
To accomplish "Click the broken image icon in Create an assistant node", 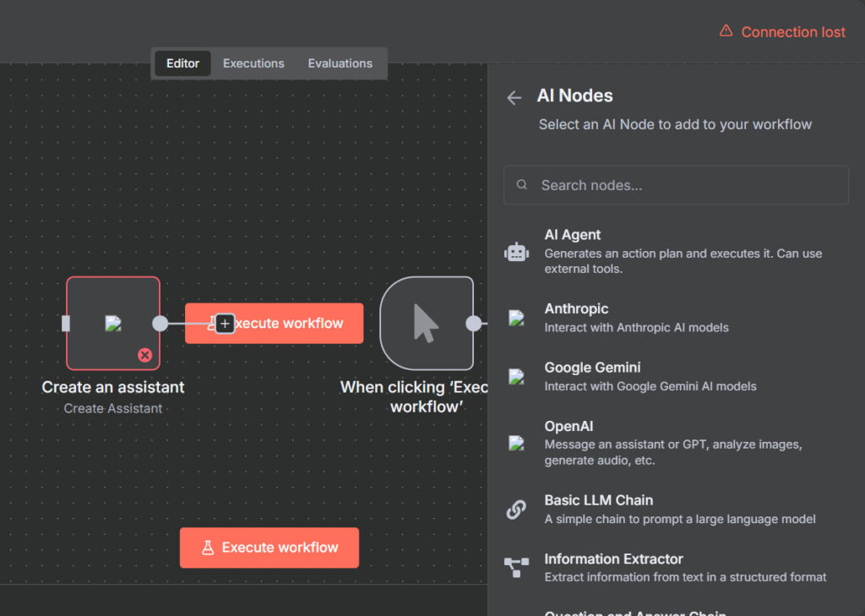I will (113, 324).
